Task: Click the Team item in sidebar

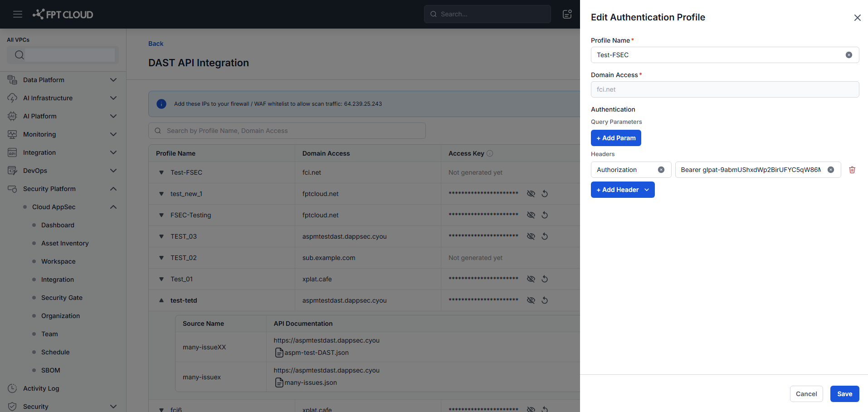Action: (49, 334)
